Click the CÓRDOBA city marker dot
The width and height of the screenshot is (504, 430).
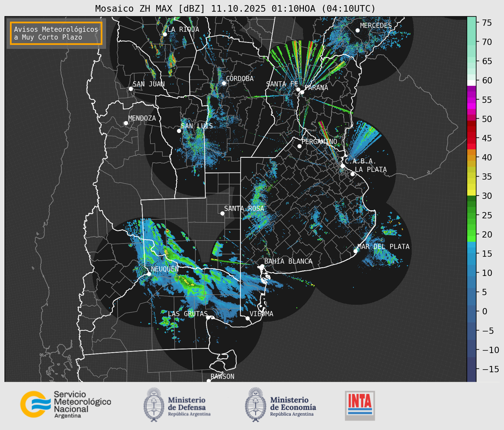(224, 83)
